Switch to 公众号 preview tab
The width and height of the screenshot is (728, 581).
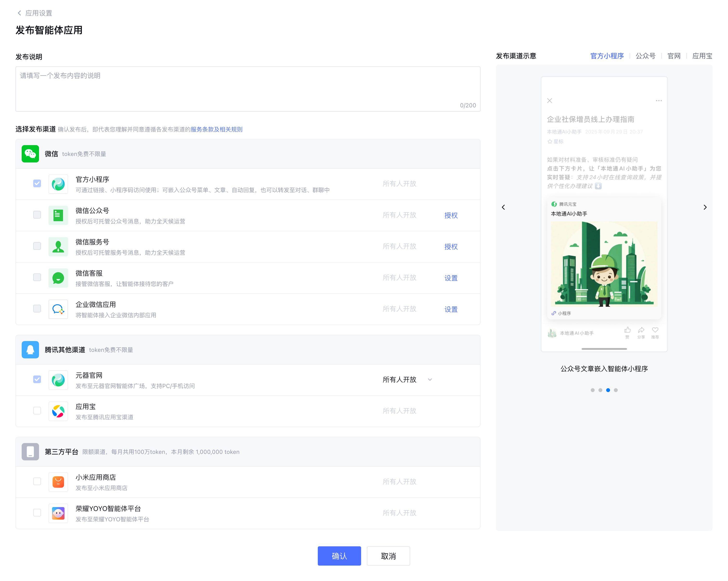click(x=645, y=56)
